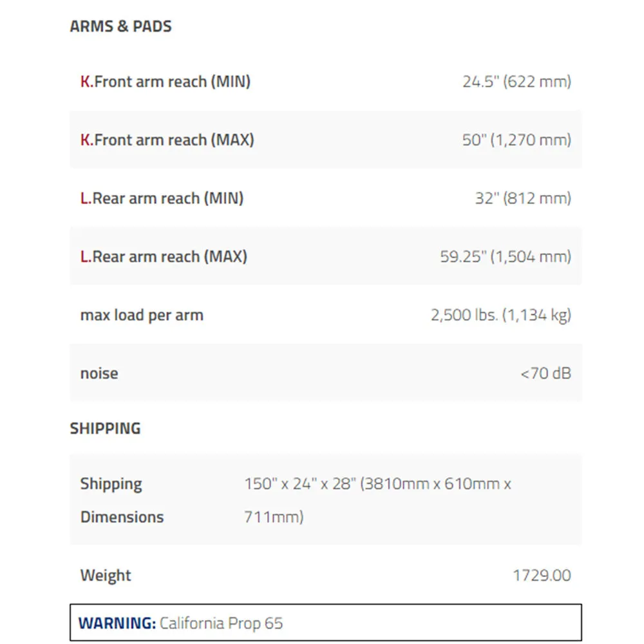This screenshot has width=644, height=644.
Task: Click the 59.25" (1,504 mm) value
Action: click(x=506, y=256)
